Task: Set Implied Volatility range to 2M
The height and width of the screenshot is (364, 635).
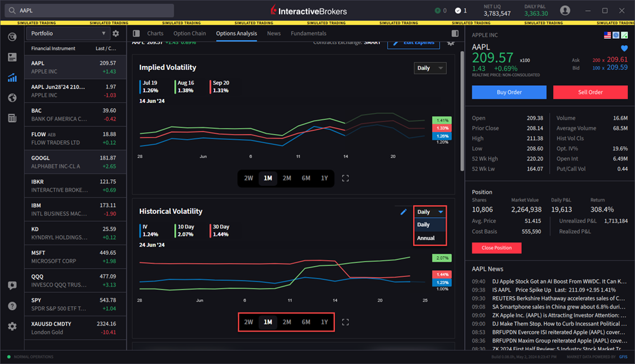Action: click(x=287, y=178)
